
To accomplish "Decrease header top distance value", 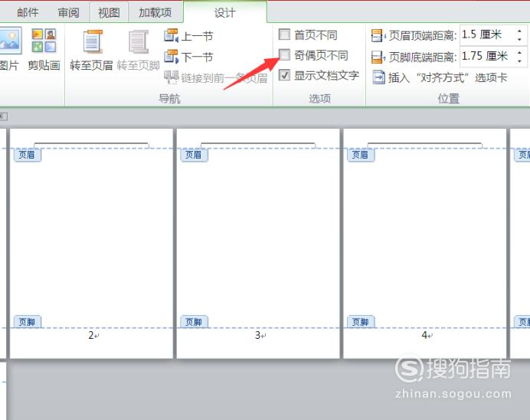I will (519, 40).
